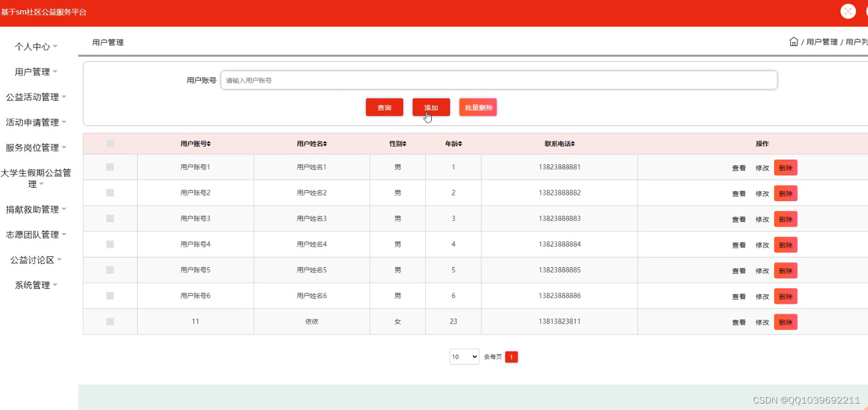868x410 pixels.
Task: Delete the 用户账号2 row
Action: click(x=785, y=194)
